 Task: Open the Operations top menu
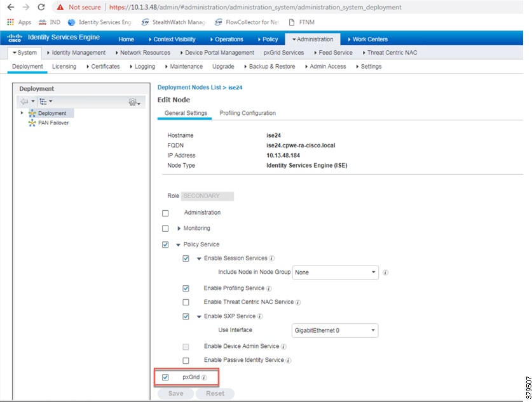[x=227, y=39]
